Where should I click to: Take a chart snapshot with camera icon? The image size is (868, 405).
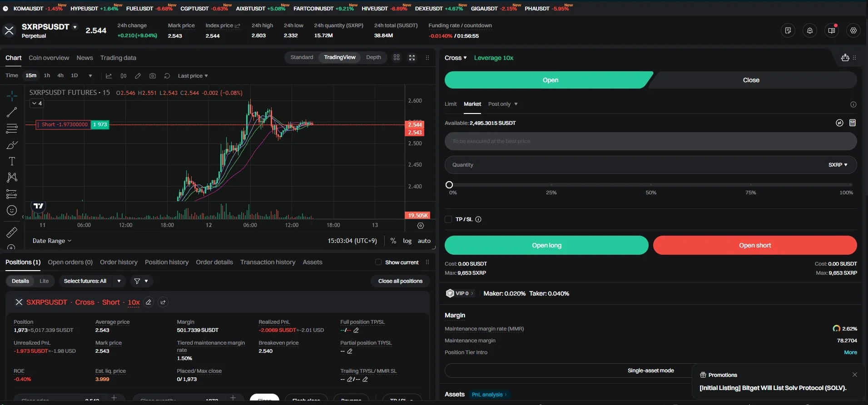click(153, 76)
